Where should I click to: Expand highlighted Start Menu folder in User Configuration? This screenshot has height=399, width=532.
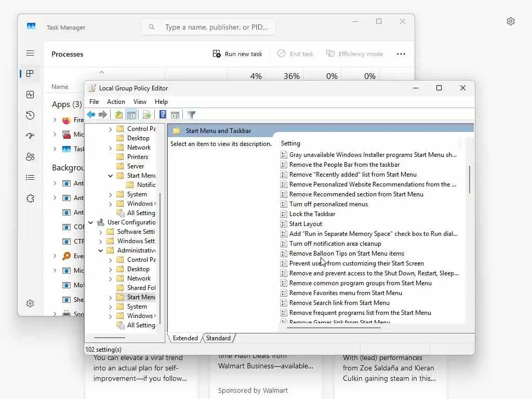pyautogui.click(x=110, y=298)
